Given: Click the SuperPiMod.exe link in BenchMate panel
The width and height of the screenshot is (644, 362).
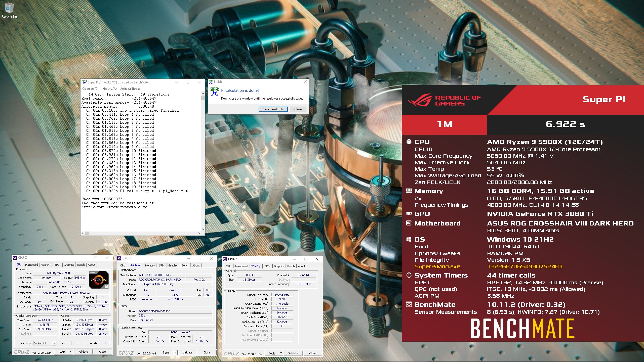Looking at the screenshot, I should (x=437, y=266).
